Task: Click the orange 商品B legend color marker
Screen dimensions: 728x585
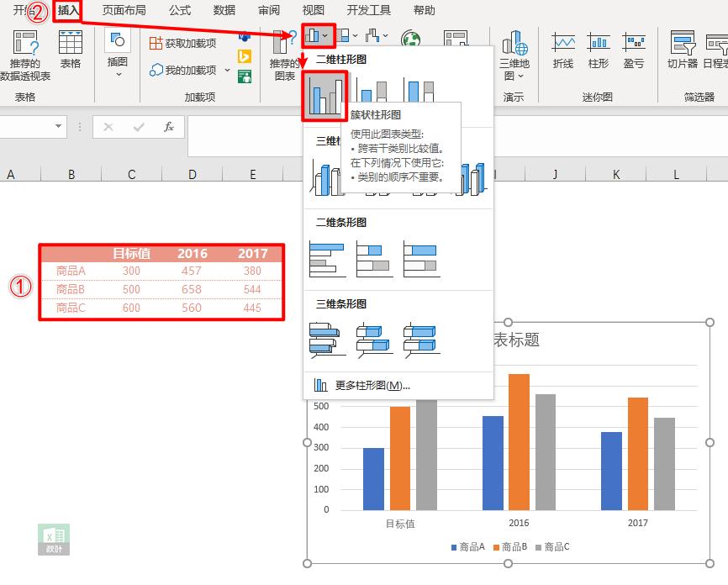Action: click(496, 546)
